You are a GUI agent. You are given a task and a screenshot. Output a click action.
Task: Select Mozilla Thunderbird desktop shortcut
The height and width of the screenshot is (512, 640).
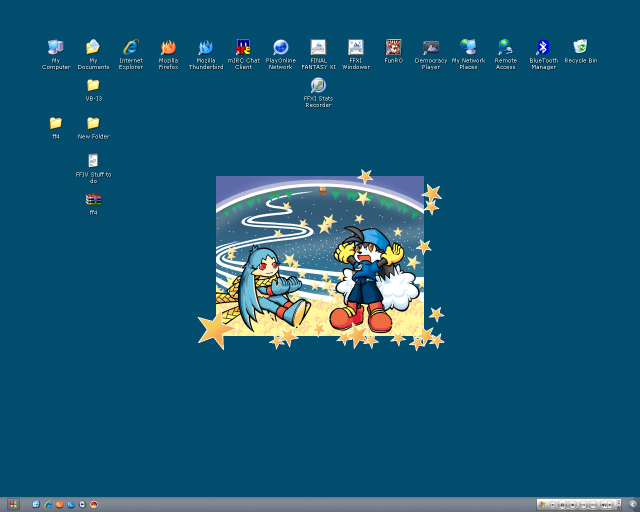(206, 54)
